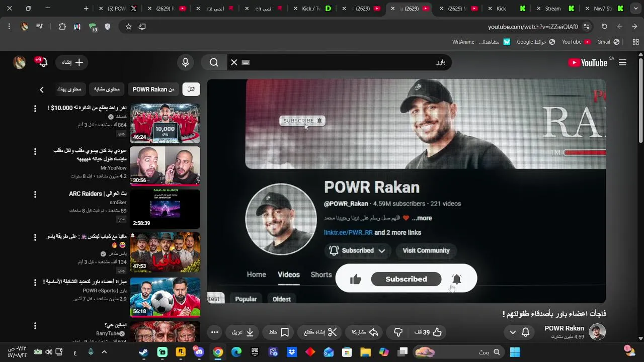Submit search with the magnifier icon
This screenshot has width=644, height=362.
(x=214, y=62)
